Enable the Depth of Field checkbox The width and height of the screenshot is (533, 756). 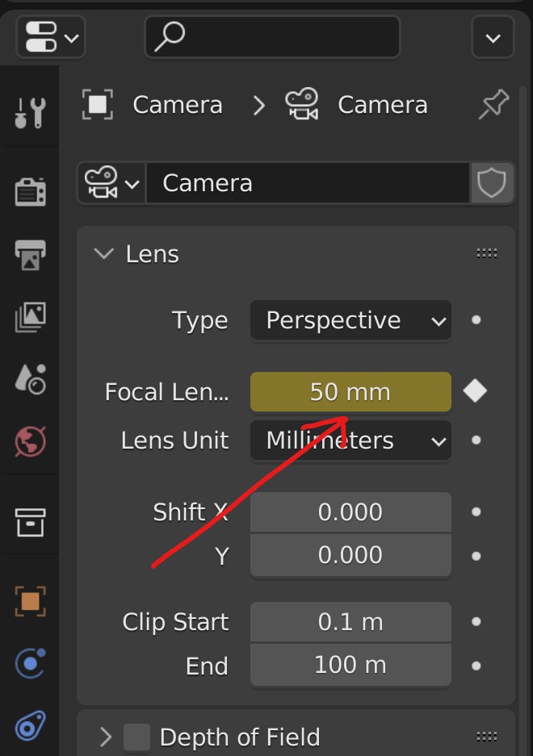tap(136, 737)
